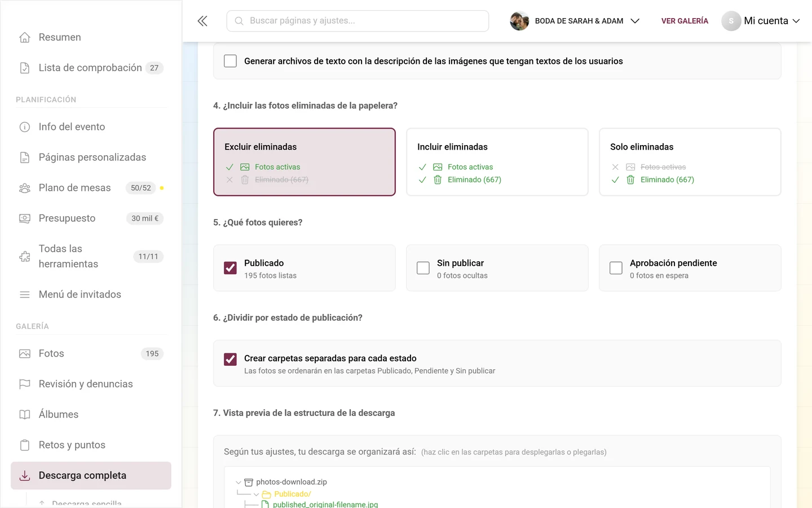Check the Aprobación pendiente checkbox

pos(616,268)
